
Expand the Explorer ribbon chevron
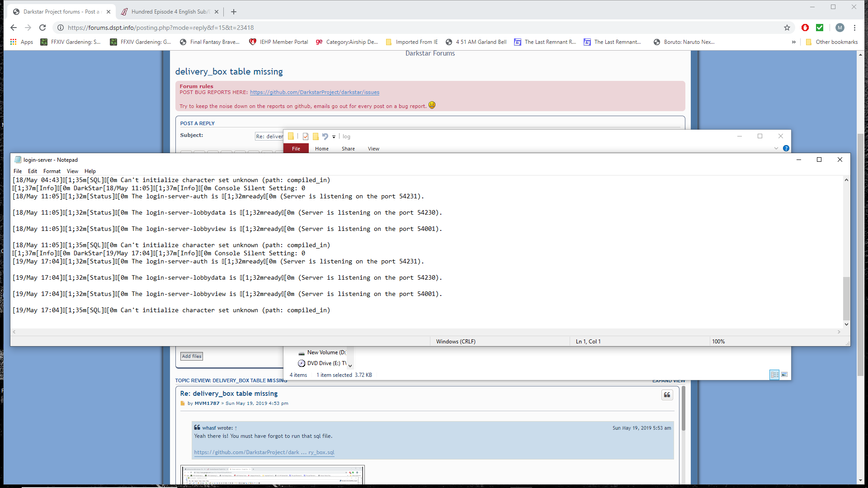point(776,148)
